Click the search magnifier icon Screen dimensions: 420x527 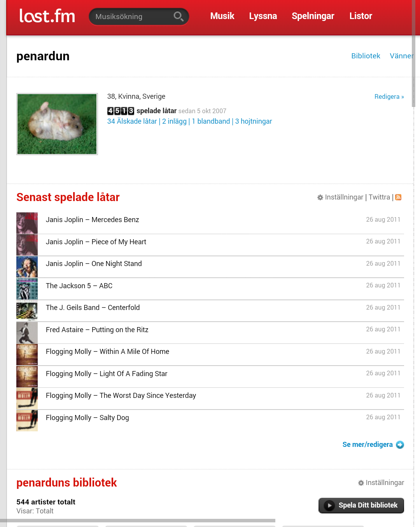178,16
